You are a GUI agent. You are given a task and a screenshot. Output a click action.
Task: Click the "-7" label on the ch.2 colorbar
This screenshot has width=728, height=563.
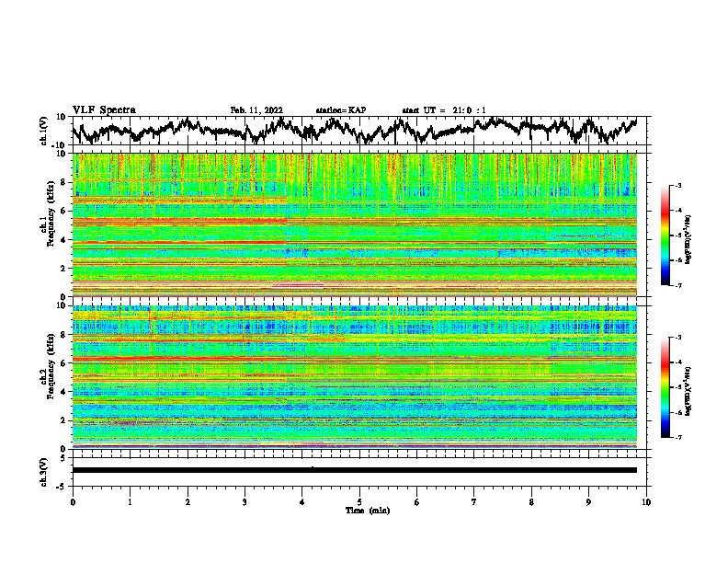pos(678,438)
